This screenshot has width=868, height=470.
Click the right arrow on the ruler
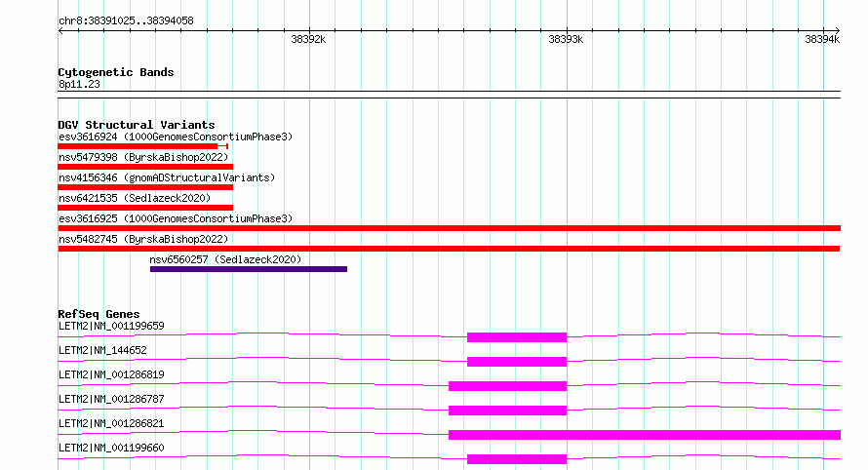coord(838,31)
